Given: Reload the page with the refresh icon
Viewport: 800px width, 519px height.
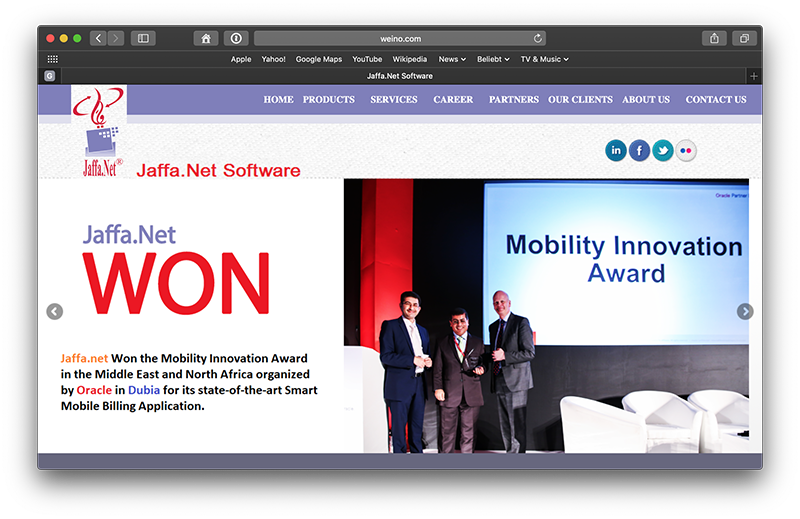Looking at the screenshot, I should pyautogui.click(x=538, y=38).
